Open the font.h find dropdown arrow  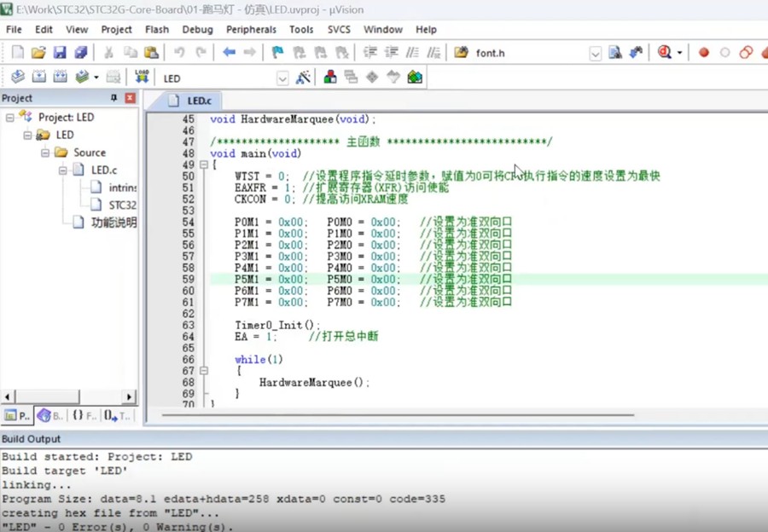(595, 54)
